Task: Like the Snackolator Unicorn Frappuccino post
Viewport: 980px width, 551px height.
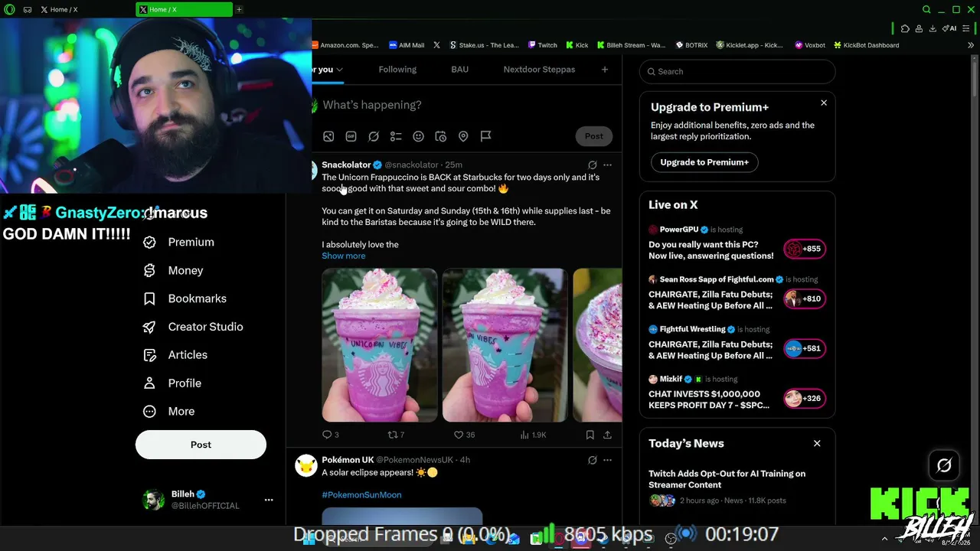Action: [464, 435]
